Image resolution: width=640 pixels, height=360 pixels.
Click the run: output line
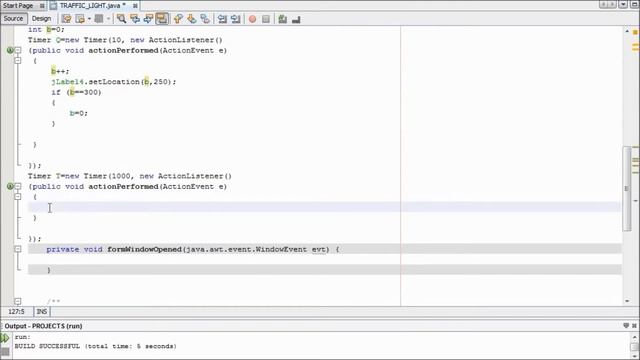pyautogui.click(x=22, y=337)
